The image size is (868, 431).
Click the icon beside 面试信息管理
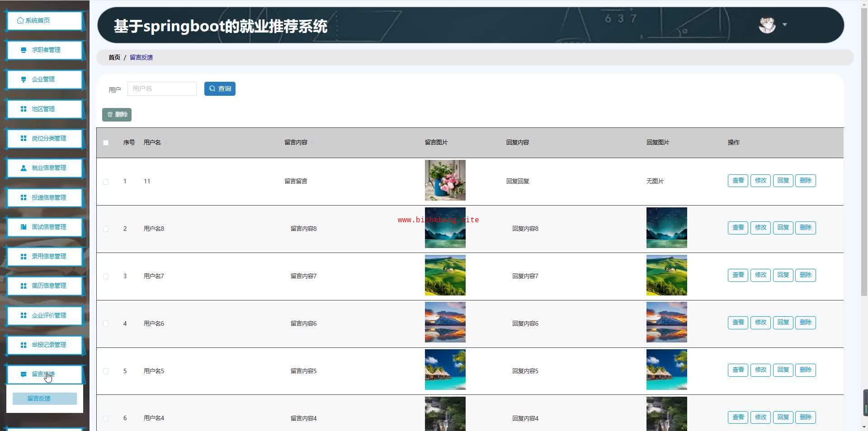click(24, 227)
